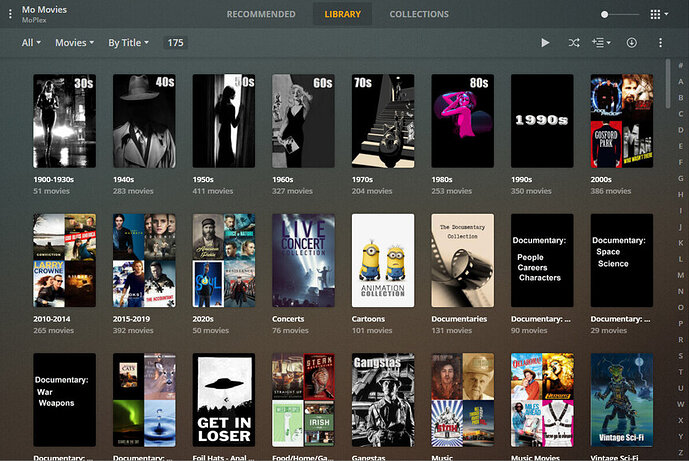Expand the All filter dropdown
This screenshot has width=689, height=461.
31,43
